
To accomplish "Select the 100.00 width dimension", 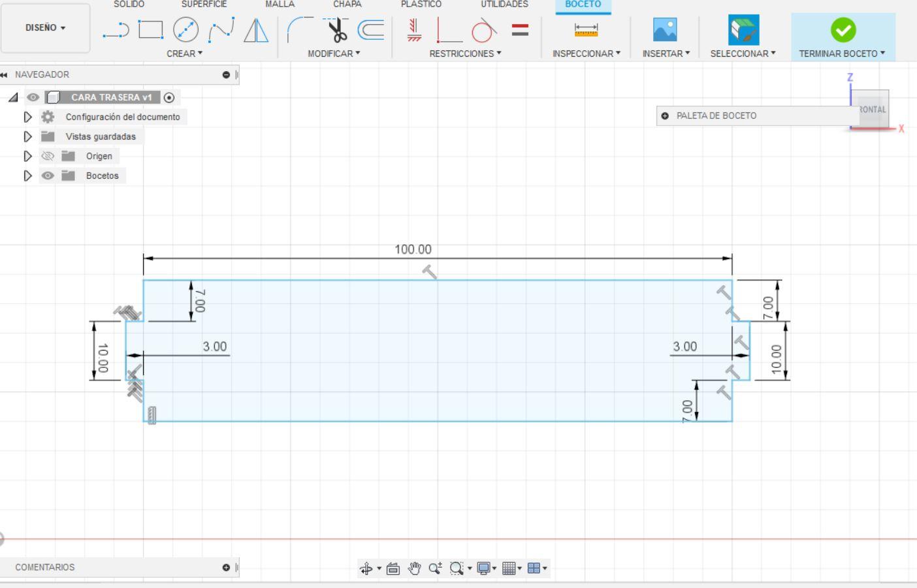I will tap(413, 249).
